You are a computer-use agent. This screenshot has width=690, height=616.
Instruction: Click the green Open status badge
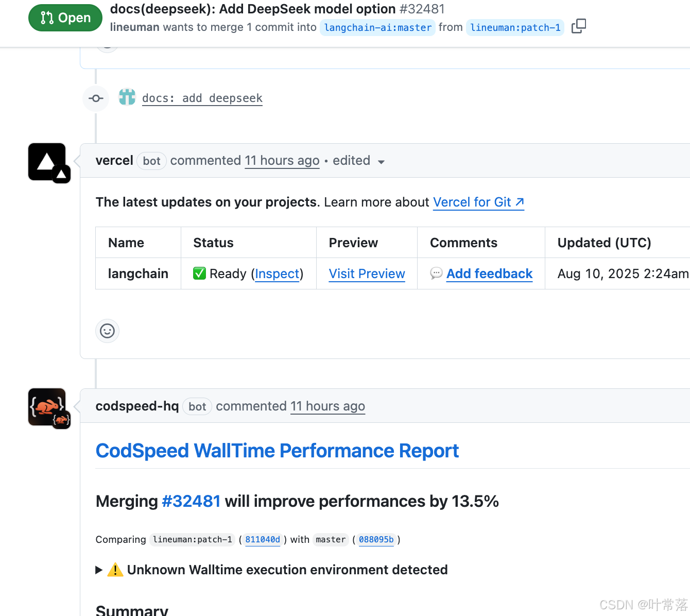tap(65, 18)
